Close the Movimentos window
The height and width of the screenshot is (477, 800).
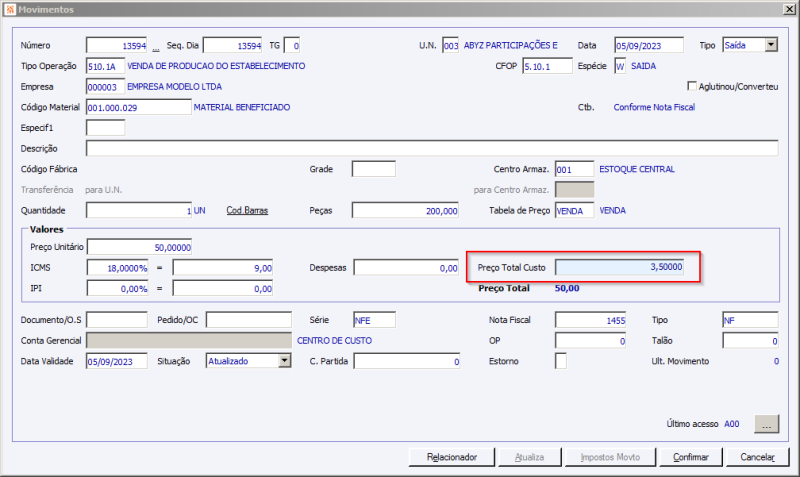789,9
